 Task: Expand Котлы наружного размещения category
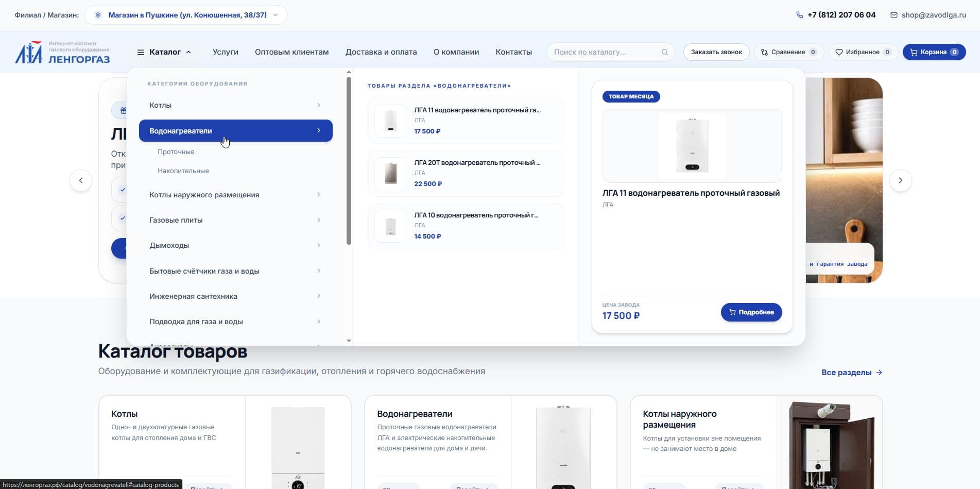tap(235, 195)
